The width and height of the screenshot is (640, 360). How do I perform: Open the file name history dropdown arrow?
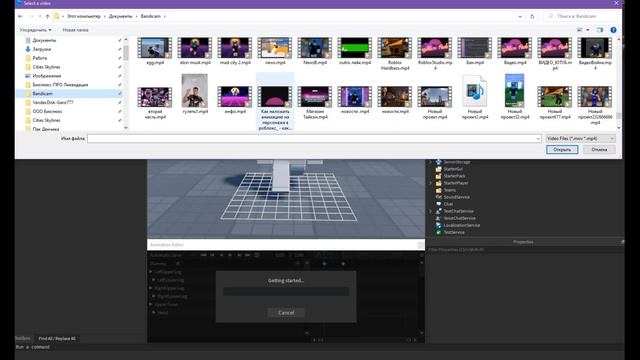pos(538,139)
